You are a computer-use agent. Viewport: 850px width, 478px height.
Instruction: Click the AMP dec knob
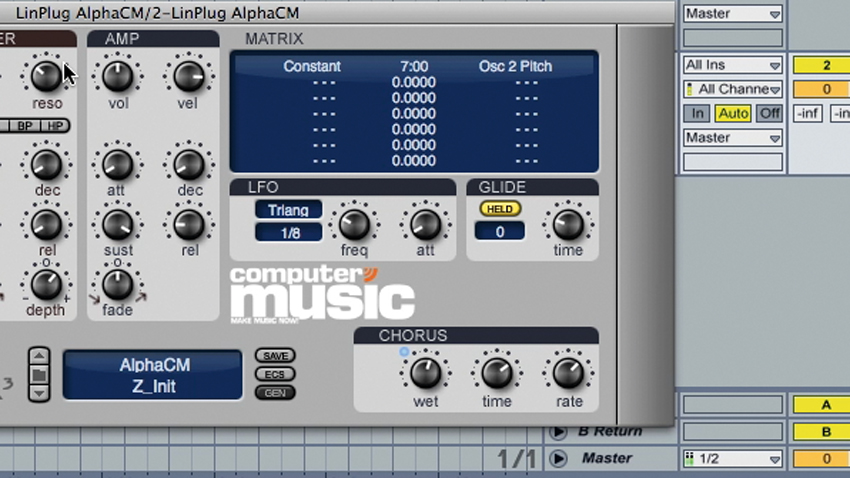(189, 164)
